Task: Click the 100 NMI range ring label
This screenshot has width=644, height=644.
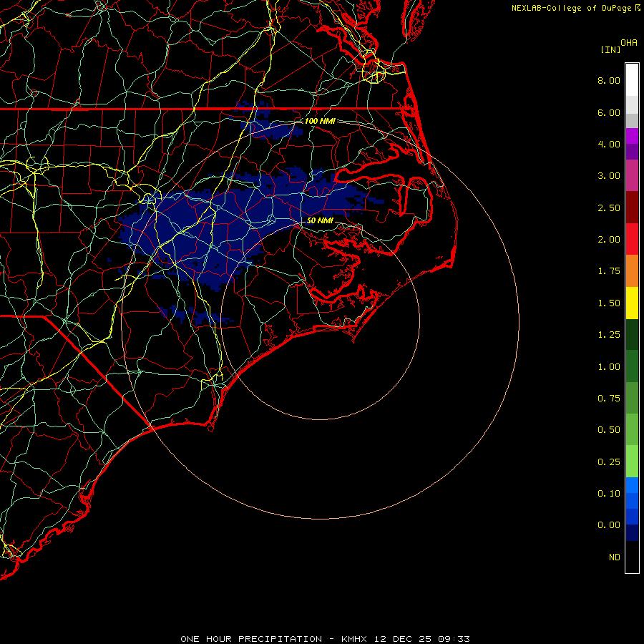Action: point(320,121)
